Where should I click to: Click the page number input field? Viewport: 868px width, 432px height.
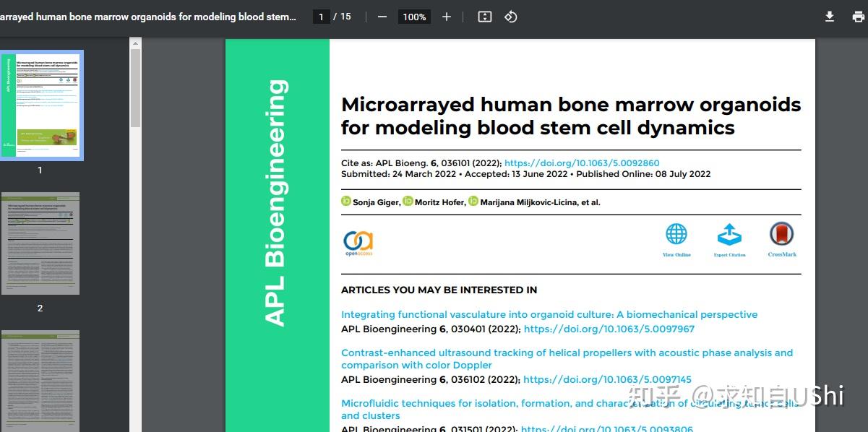click(322, 17)
